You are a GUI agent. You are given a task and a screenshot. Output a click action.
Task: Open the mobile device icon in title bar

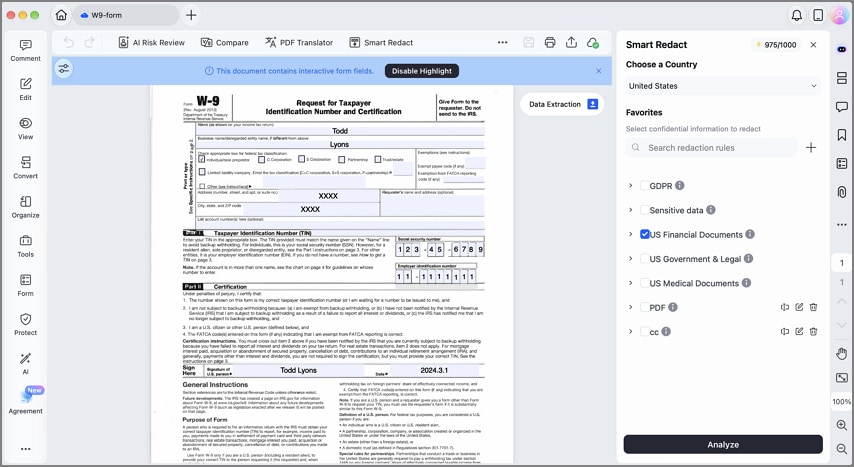[x=818, y=15]
